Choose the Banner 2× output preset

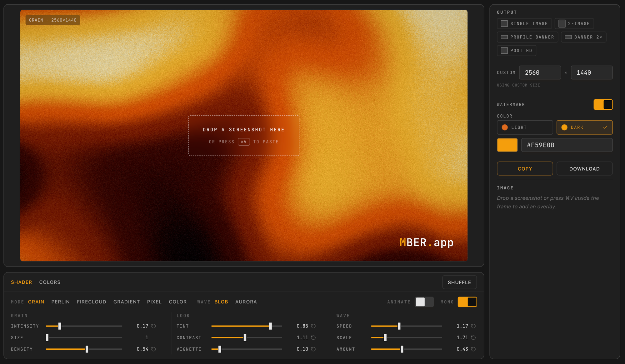[583, 37]
